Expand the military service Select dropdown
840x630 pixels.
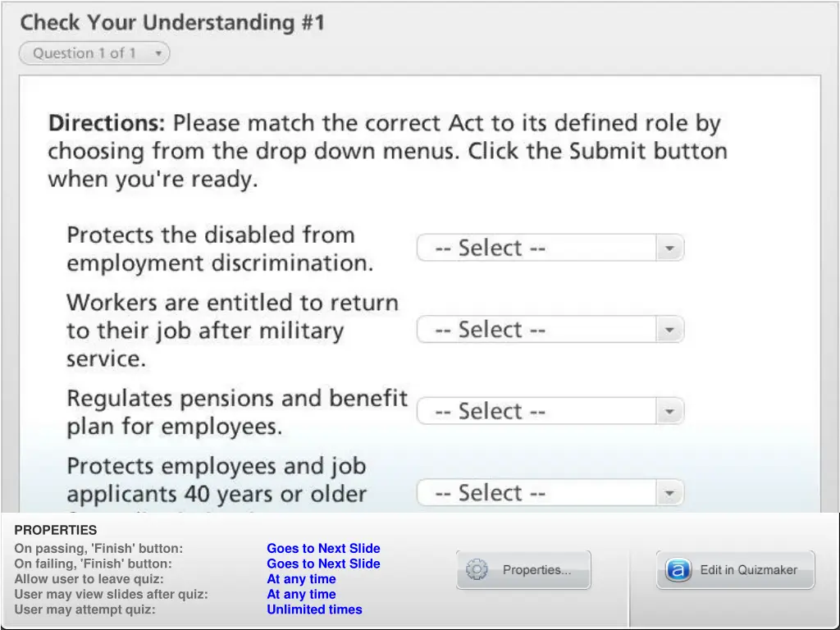(x=550, y=329)
